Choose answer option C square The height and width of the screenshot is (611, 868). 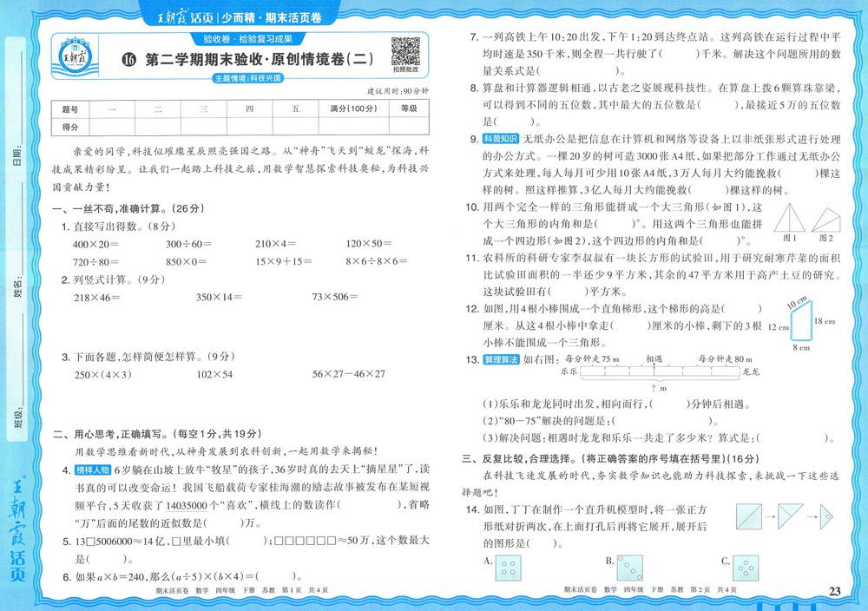point(746,568)
